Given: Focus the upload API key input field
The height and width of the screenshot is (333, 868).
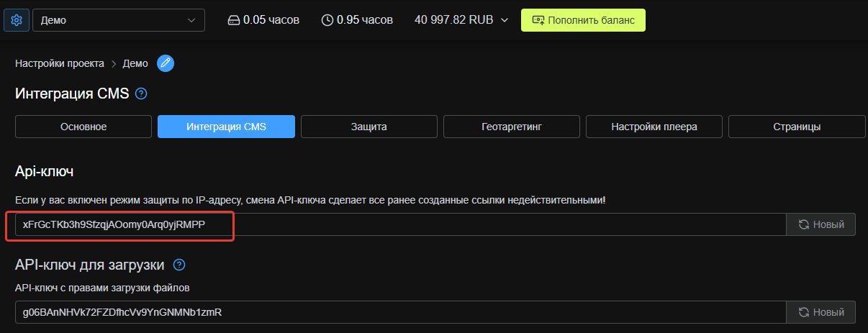Looking at the screenshot, I should click(400, 312).
